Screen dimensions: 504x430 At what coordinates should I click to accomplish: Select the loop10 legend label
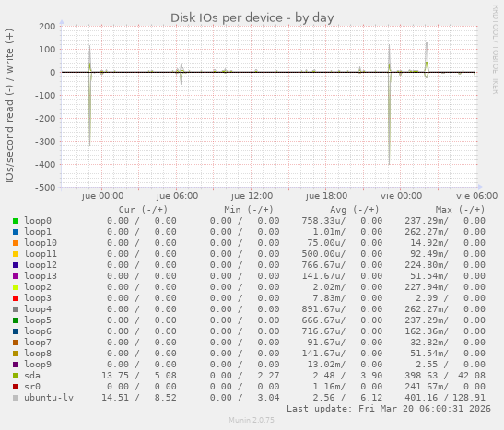pos(41,243)
